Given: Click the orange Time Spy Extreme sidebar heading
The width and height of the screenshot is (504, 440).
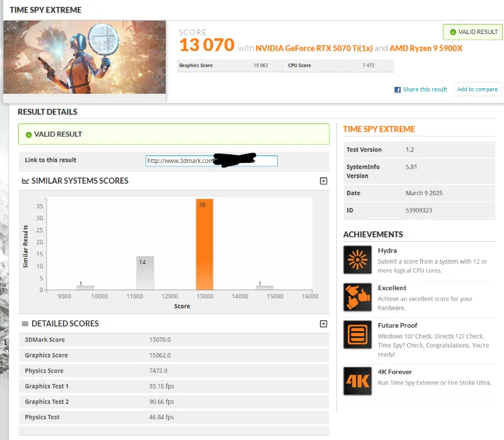Looking at the screenshot, I should 379,129.
